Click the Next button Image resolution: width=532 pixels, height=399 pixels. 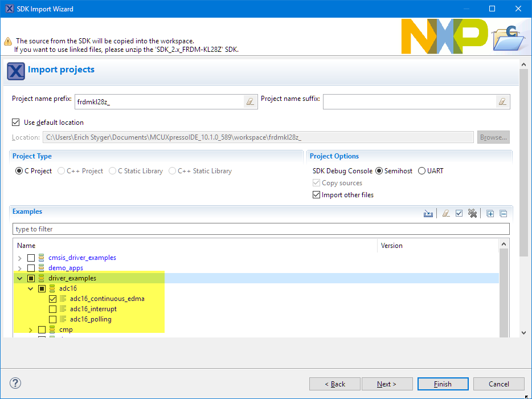(x=387, y=384)
